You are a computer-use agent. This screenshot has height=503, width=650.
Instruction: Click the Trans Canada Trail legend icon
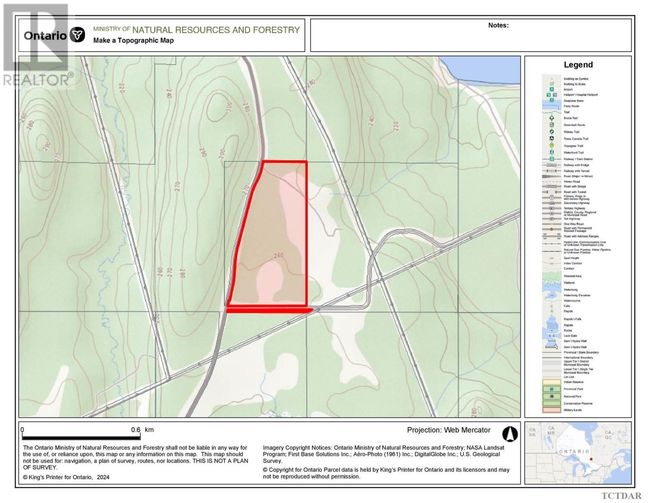coord(551,138)
